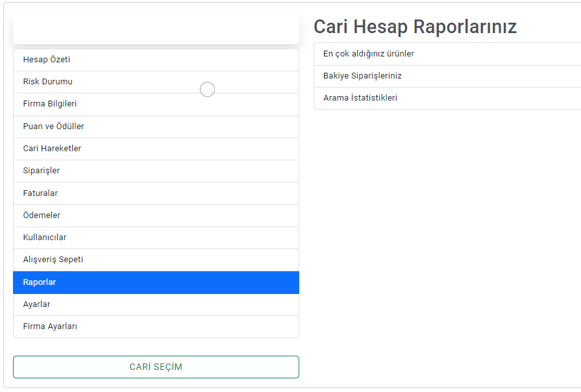The height and width of the screenshot is (392, 581).
Task: Click the empty white box above Hesap Özeti
Action: pyautogui.click(x=156, y=30)
